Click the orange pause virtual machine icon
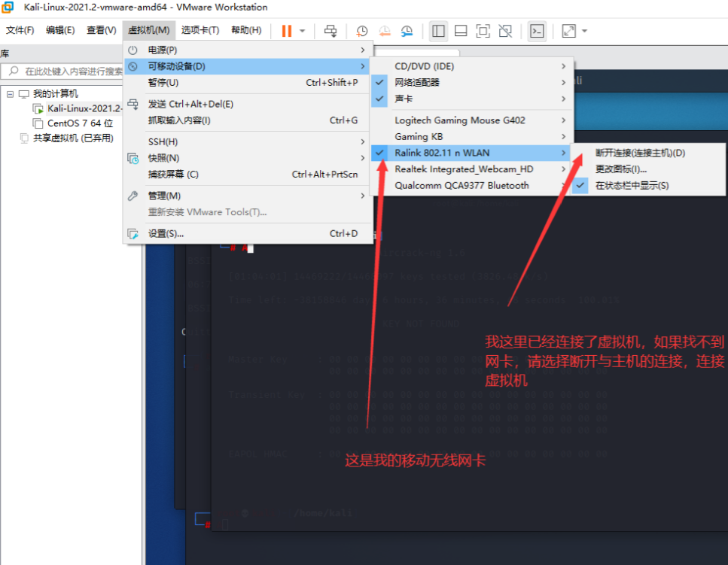Screen dimensions: 728x565 pos(287,31)
